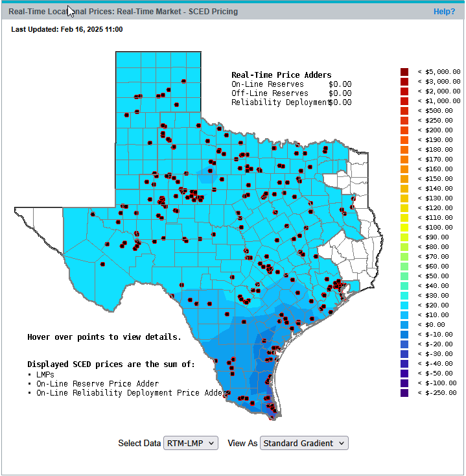Click the '< $-50.00' legend label

pyautogui.click(x=435, y=373)
